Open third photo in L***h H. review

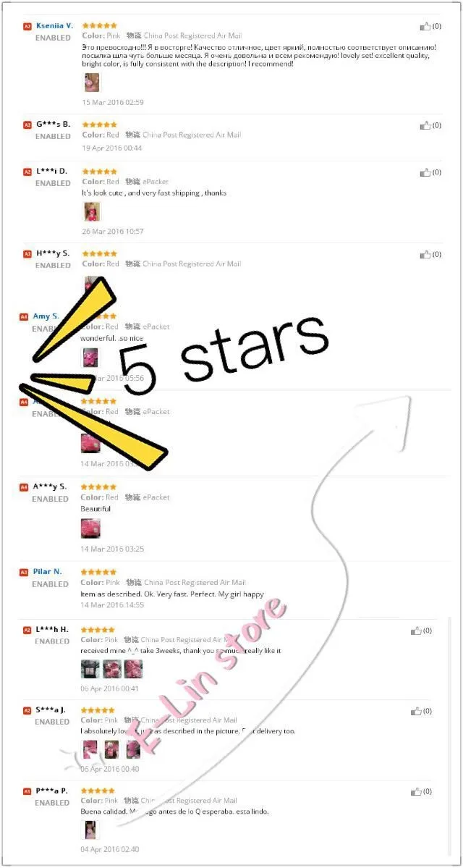[x=133, y=669]
